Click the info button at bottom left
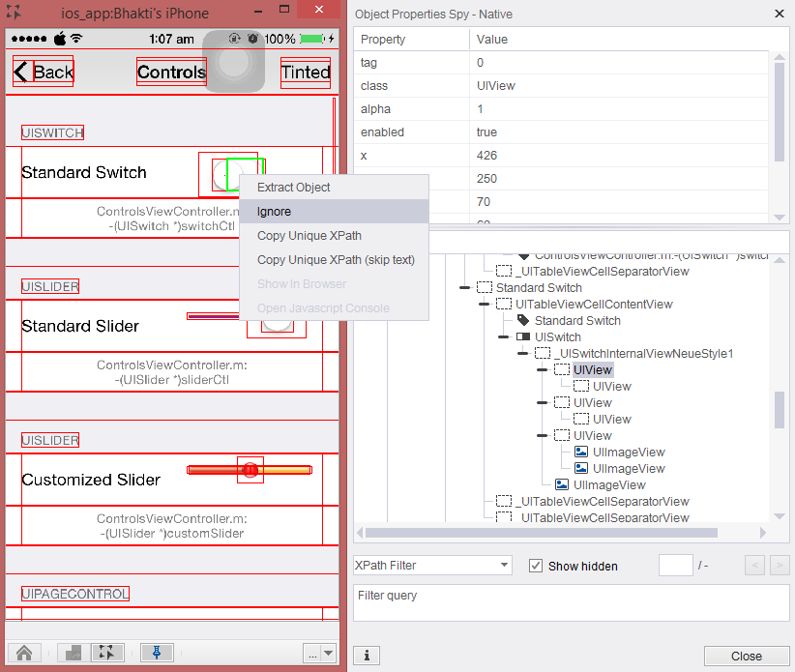The width and height of the screenshot is (795, 672). click(x=366, y=656)
